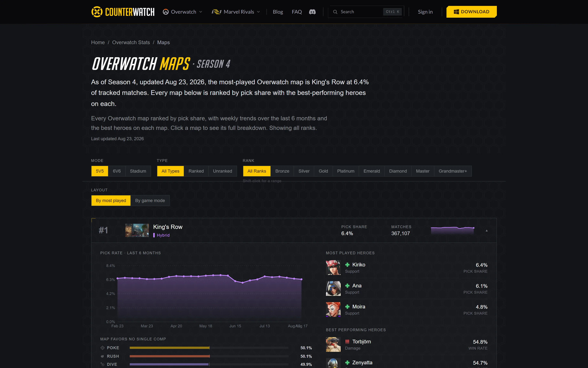This screenshot has height=368, width=588.
Task: Click the Overwatch game logo icon
Action: [x=166, y=12]
